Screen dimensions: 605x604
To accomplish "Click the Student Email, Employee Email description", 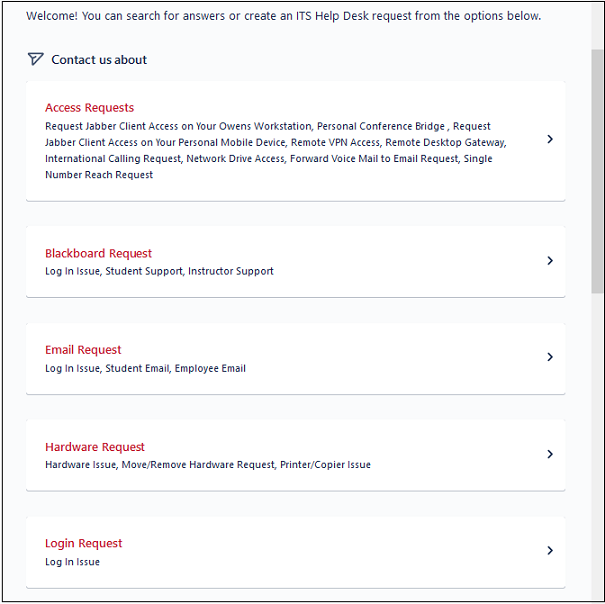I will (x=176, y=368).
